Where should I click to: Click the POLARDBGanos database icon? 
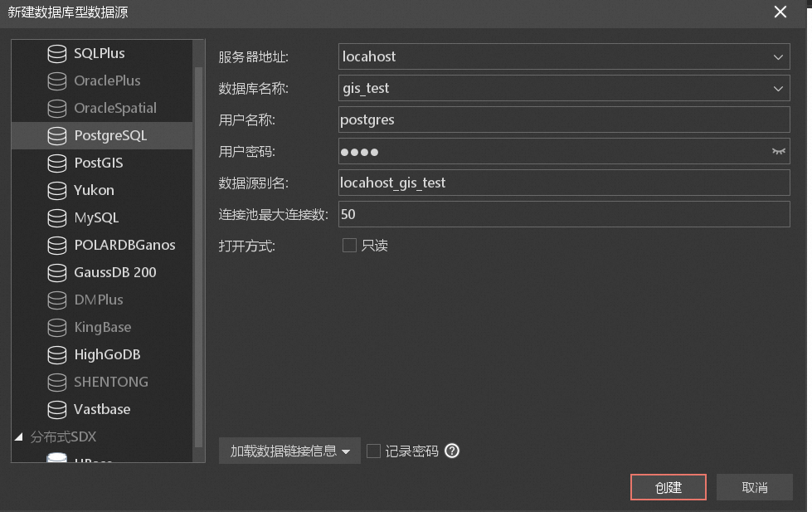tap(57, 245)
